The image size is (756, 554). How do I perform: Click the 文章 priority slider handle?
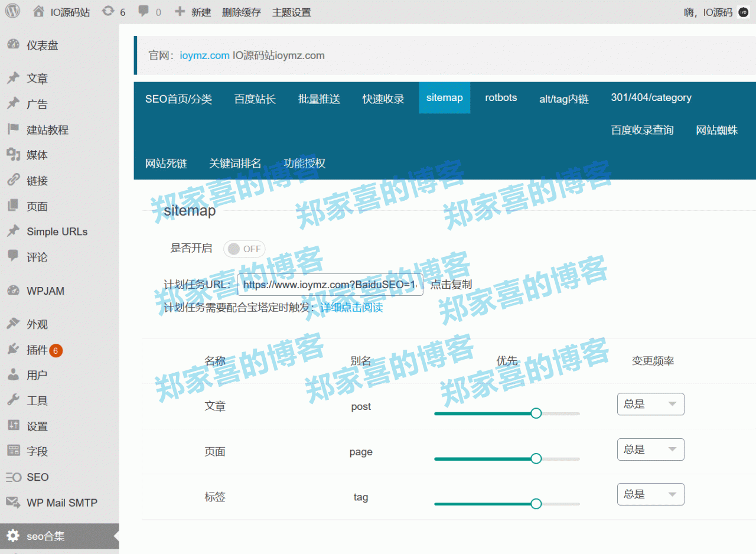(x=536, y=413)
